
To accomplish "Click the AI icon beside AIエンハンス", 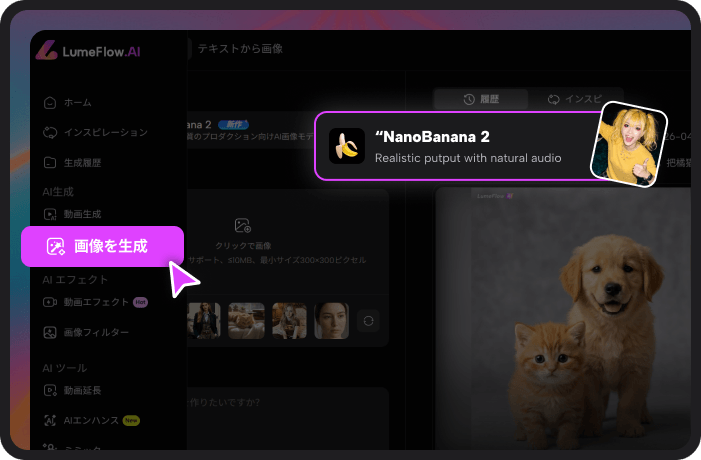I will click(x=50, y=420).
